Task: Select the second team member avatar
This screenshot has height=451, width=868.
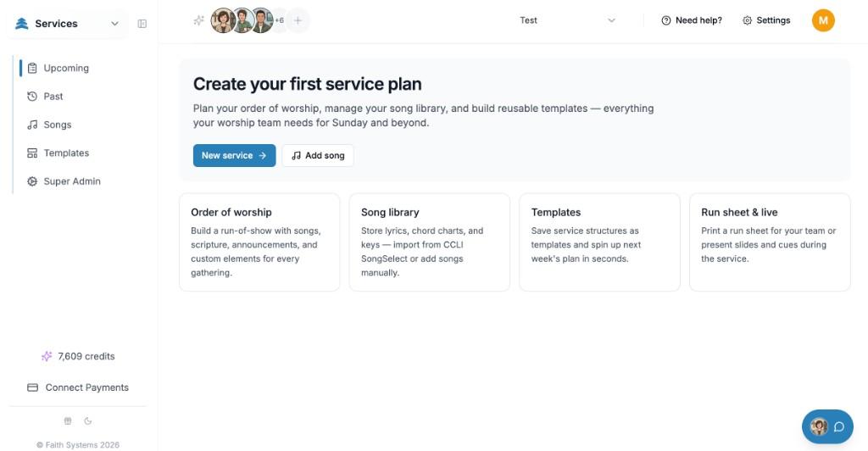Action: coord(242,20)
